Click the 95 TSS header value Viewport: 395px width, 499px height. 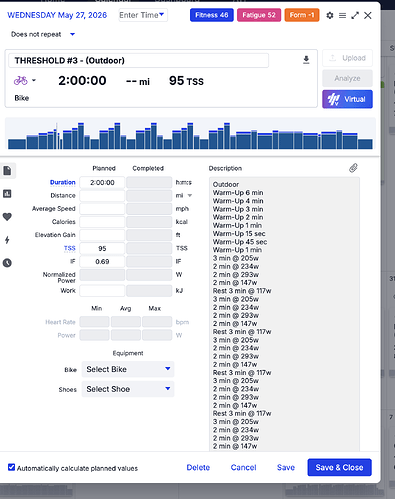pyautogui.click(x=186, y=81)
